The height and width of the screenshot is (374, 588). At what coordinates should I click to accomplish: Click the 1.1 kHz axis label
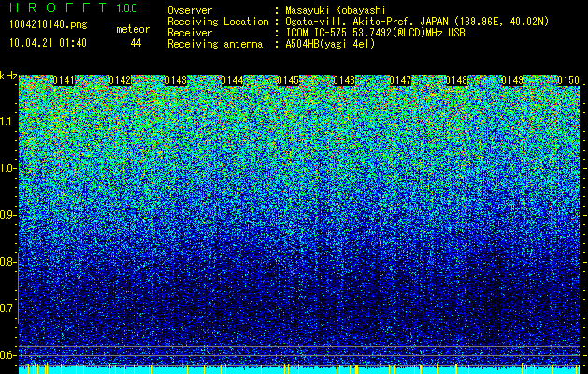pos(7,122)
